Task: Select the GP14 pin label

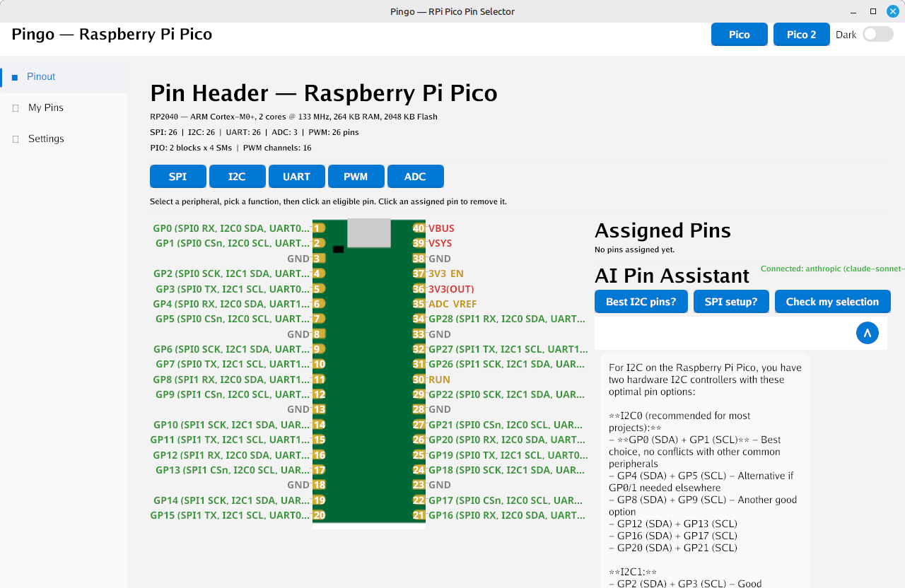Action: (232, 500)
